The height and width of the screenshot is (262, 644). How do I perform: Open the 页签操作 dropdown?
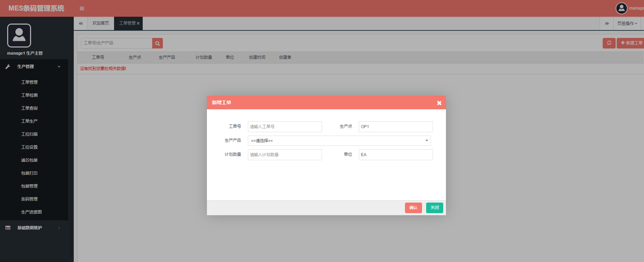(627, 24)
